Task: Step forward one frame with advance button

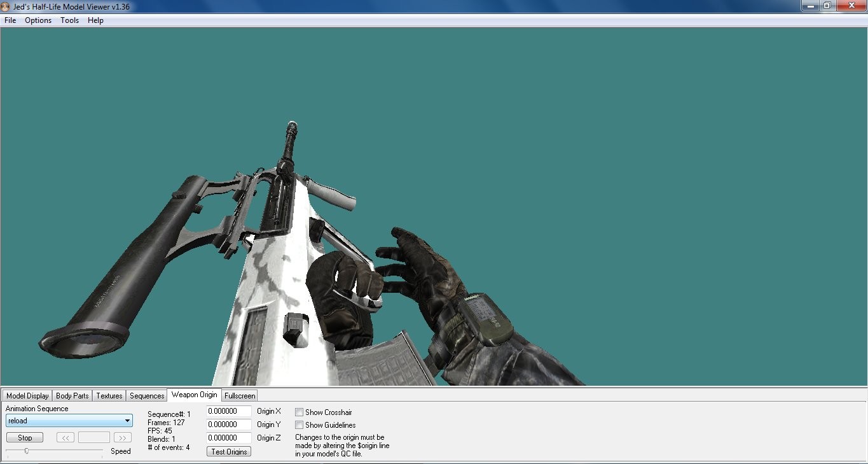Action: [x=122, y=437]
